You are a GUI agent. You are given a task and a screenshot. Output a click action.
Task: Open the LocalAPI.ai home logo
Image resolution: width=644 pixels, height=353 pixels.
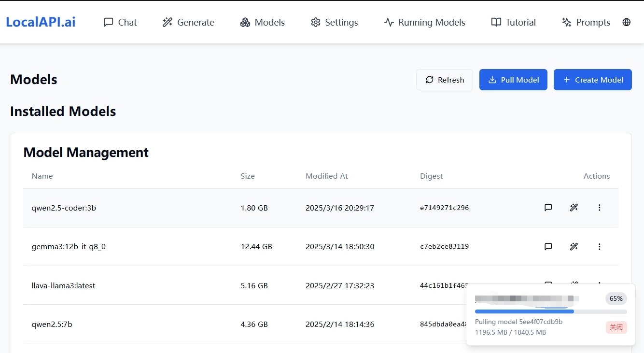click(41, 22)
